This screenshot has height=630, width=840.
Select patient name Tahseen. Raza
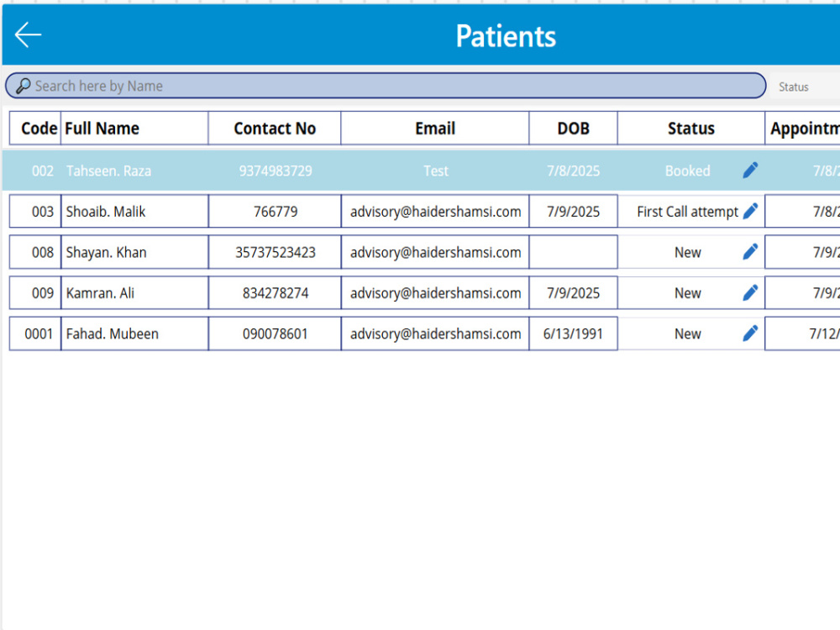coord(108,171)
